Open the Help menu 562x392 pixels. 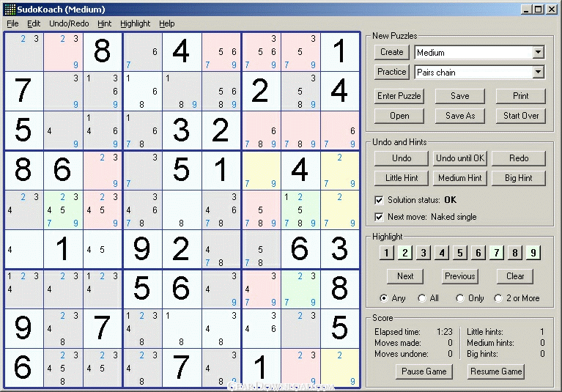click(166, 23)
